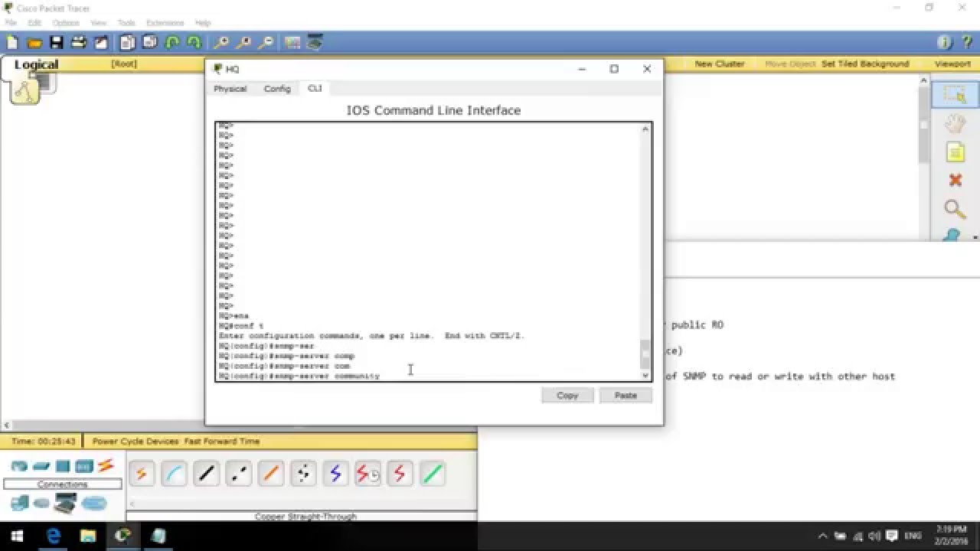Select the Wireless Devices category icon
The height and width of the screenshot is (551, 980).
[84, 466]
